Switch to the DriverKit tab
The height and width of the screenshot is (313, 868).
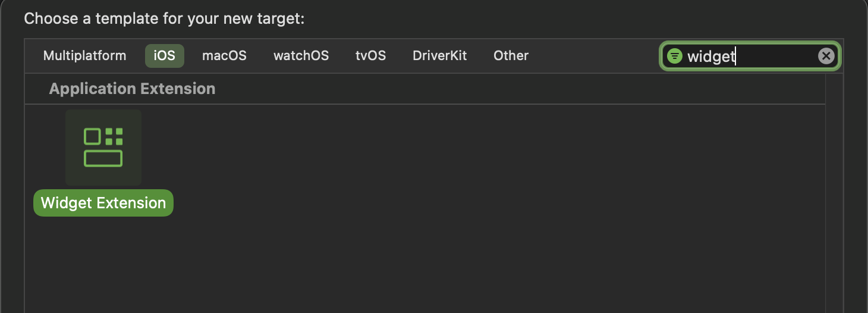pos(439,56)
